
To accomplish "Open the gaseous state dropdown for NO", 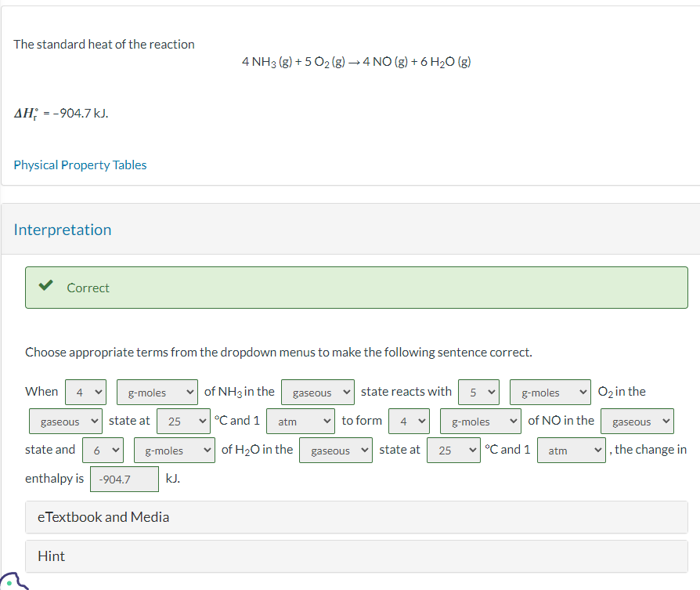I will tap(637, 421).
